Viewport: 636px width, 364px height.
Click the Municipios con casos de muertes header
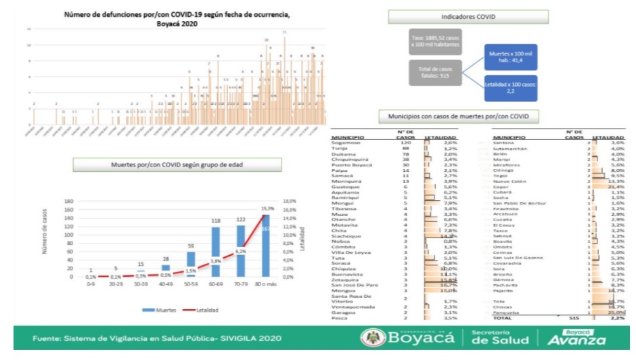tap(459, 117)
